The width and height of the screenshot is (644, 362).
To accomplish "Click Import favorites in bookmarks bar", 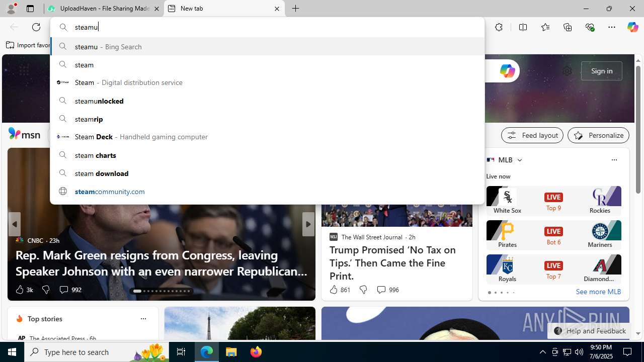I will coord(28,45).
